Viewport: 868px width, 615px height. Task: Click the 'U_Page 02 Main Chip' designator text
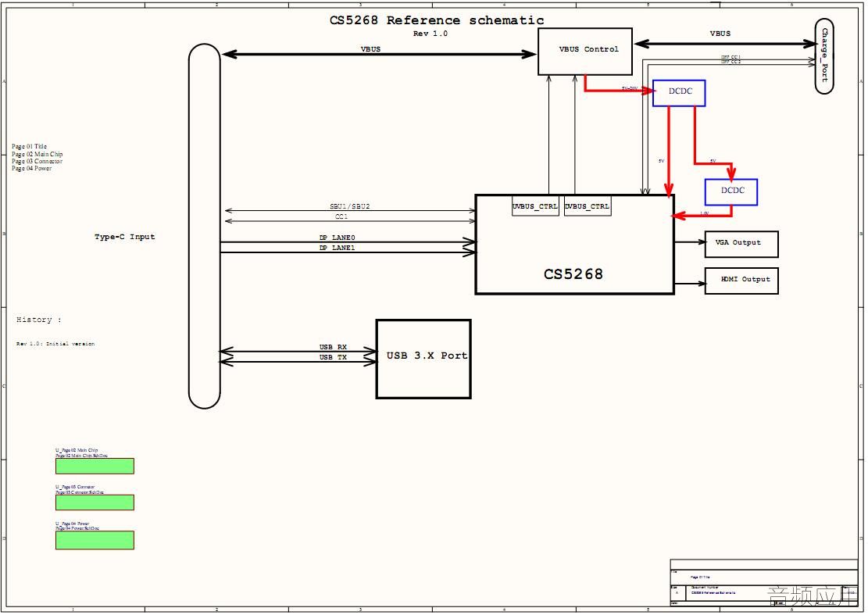click(x=77, y=450)
